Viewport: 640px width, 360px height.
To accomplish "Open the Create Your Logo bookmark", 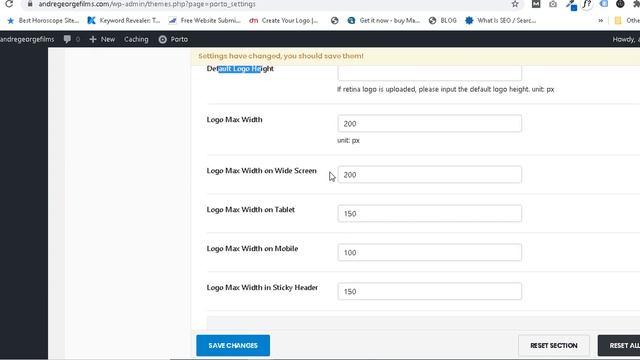I will coord(284,20).
